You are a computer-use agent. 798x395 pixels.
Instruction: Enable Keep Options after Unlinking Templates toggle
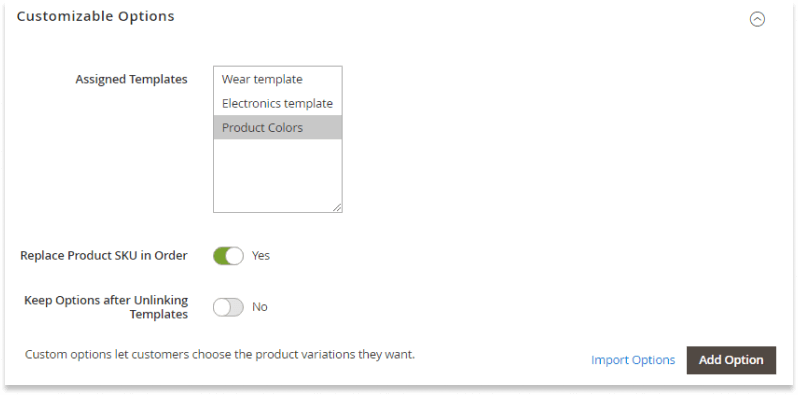(x=228, y=307)
